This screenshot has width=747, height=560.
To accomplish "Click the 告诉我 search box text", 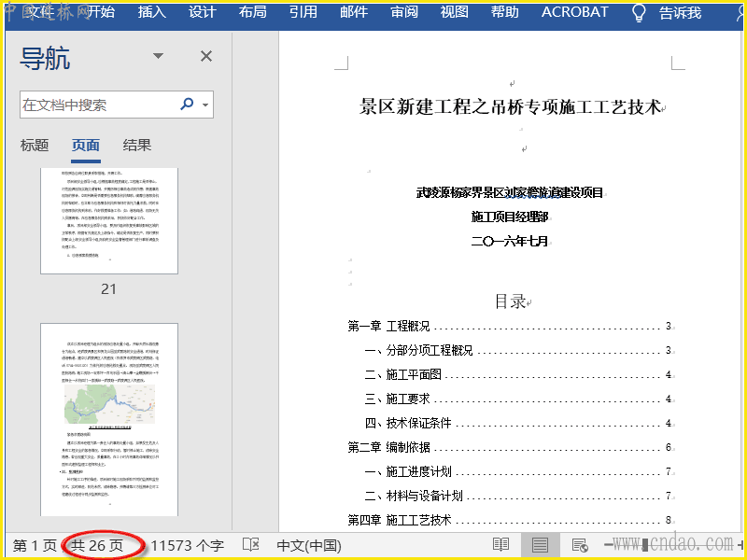I will coord(681,13).
